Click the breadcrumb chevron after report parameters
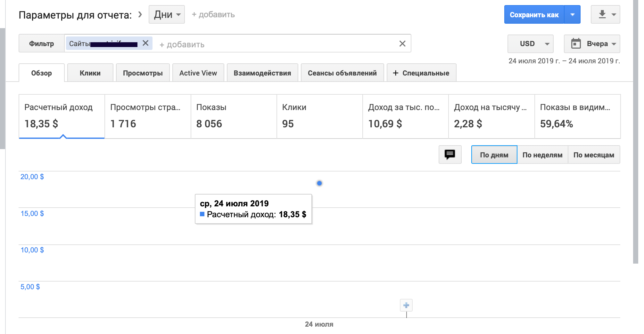This screenshot has width=644, height=334. point(140,14)
